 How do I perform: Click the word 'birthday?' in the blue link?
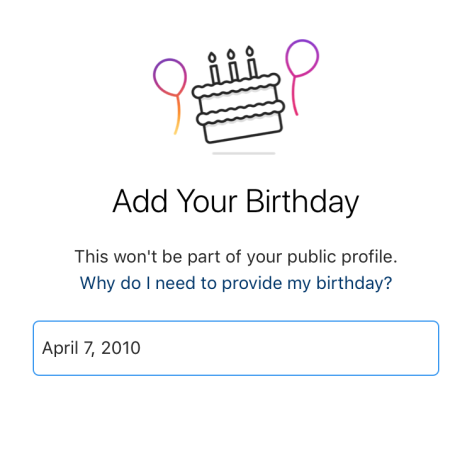(354, 283)
